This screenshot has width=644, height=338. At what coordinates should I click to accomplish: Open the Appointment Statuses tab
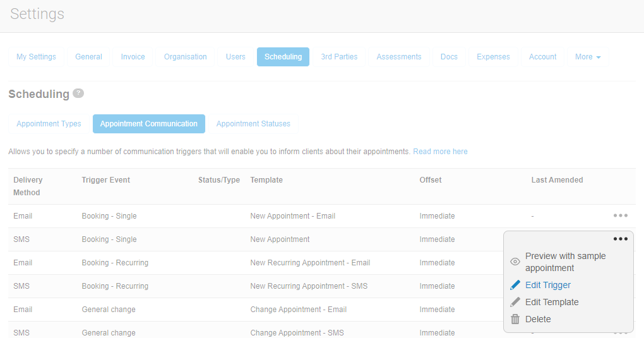pos(253,124)
